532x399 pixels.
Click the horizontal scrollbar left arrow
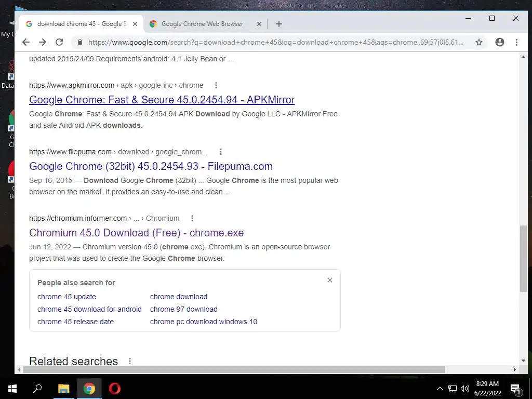pos(19,370)
